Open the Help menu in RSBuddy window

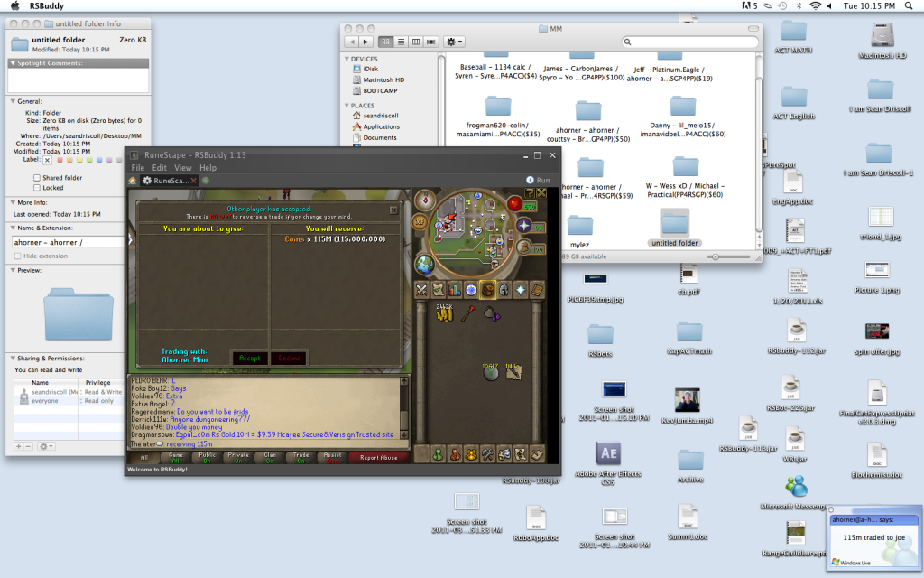point(208,167)
